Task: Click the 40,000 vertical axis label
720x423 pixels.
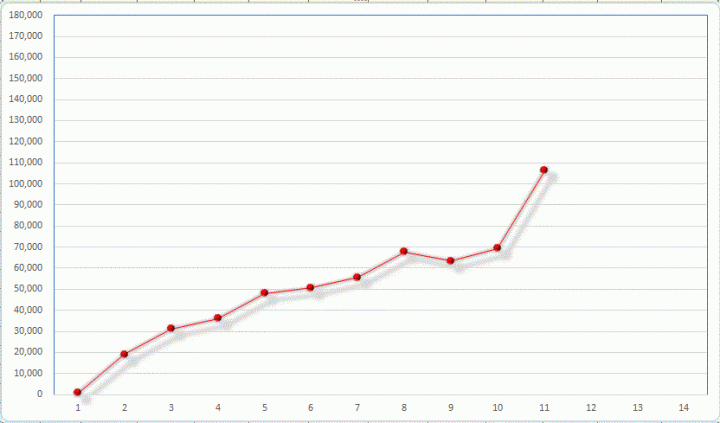Action: pyautogui.click(x=28, y=310)
